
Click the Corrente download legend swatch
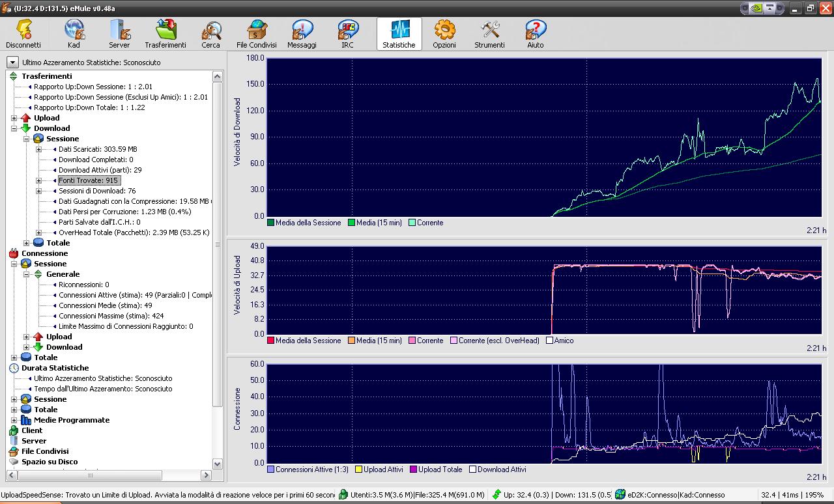click(x=412, y=223)
